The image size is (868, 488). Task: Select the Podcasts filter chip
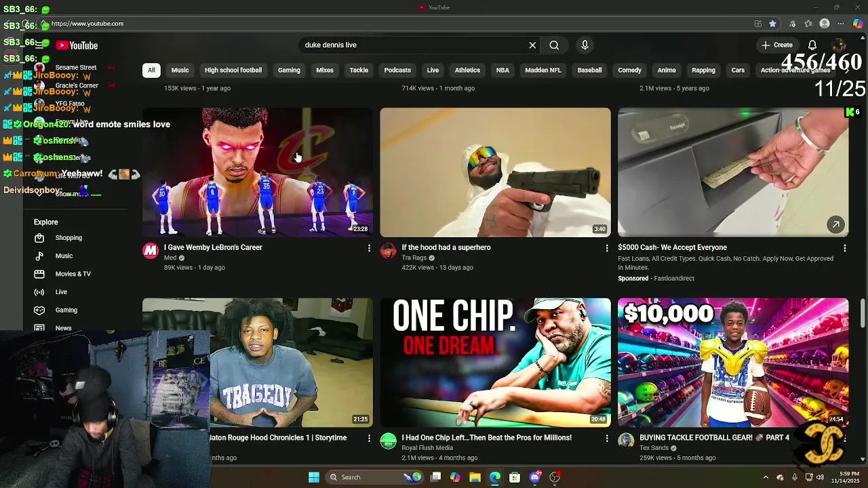[397, 70]
